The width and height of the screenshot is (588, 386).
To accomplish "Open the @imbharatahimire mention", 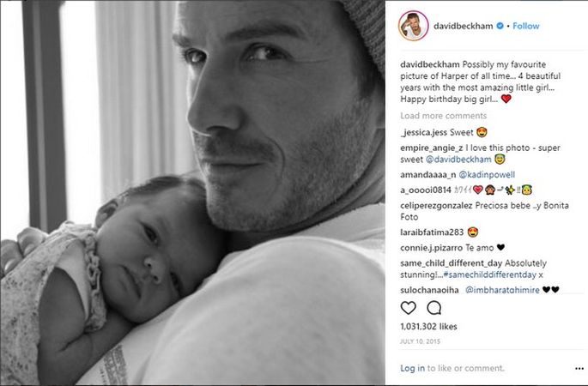I will tap(502, 290).
